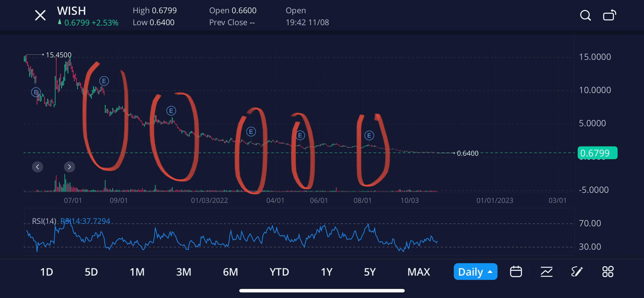644x298 pixels.
Task: Tap the earnings marker after 08/01
Action: pyautogui.click(x=369, y=135)
